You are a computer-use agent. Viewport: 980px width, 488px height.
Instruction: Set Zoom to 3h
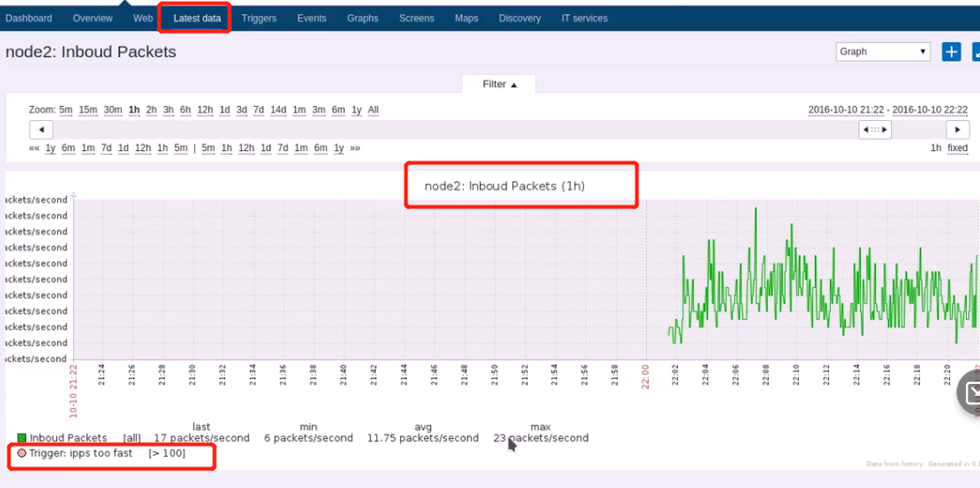(169, 110)
